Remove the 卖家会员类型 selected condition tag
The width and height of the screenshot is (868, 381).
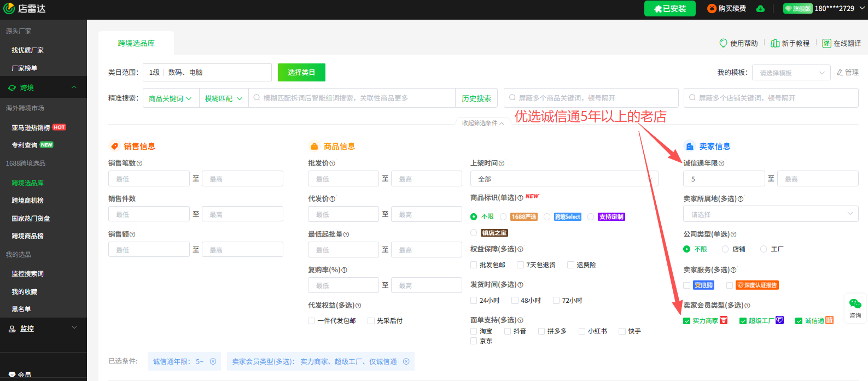[x=406, y=361]
